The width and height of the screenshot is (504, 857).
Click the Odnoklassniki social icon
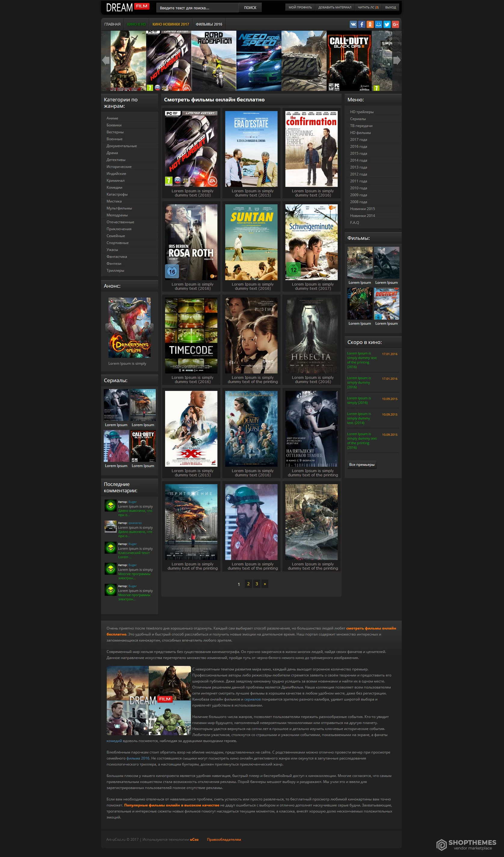click(x=370, y=24)
